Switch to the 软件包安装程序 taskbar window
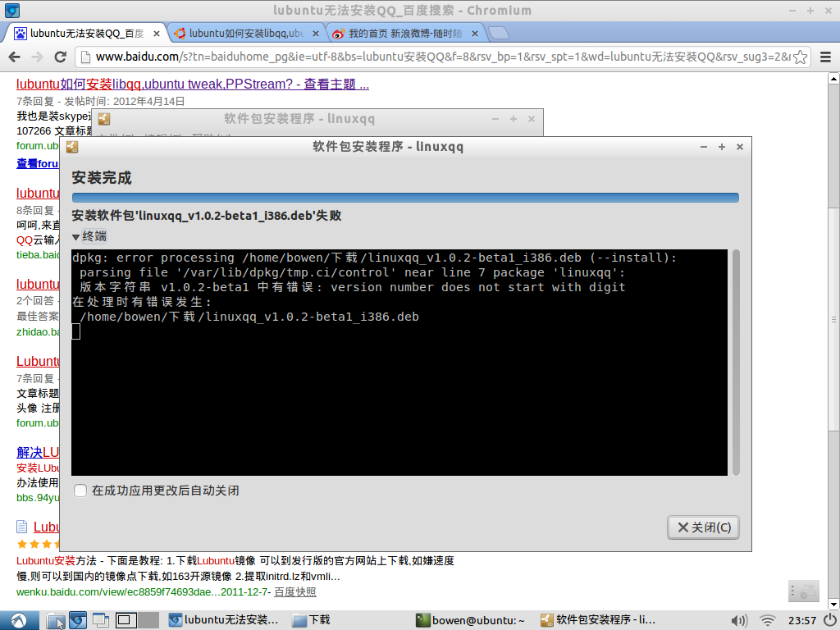 tap(598, 620)
